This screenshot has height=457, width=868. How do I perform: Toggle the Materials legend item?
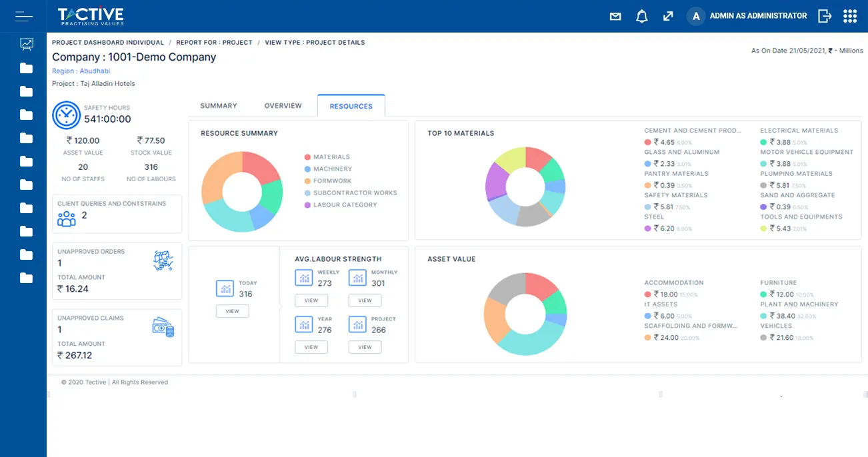[x=331, y=157]
